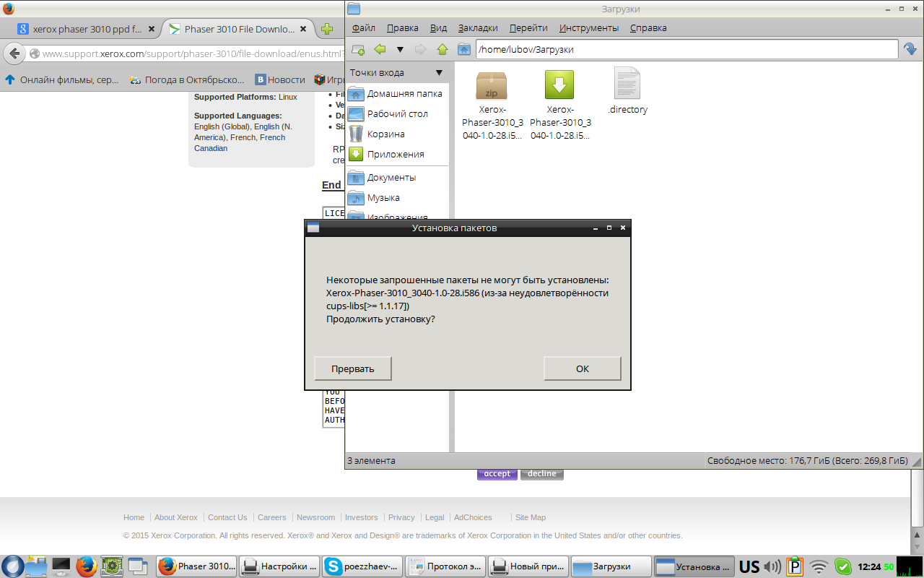The height and width of the screenshot is (578, 924).
Task: Open the Privacy footer link
Action: coord(401,517)
